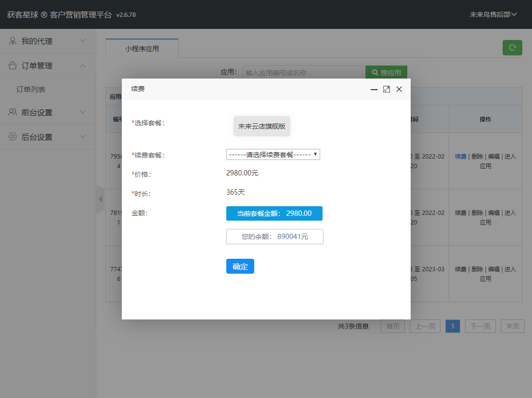The width and height of the screenshot is (532, 398).
Task: Switch to the 小程序应用 tab
Action: 142,49
